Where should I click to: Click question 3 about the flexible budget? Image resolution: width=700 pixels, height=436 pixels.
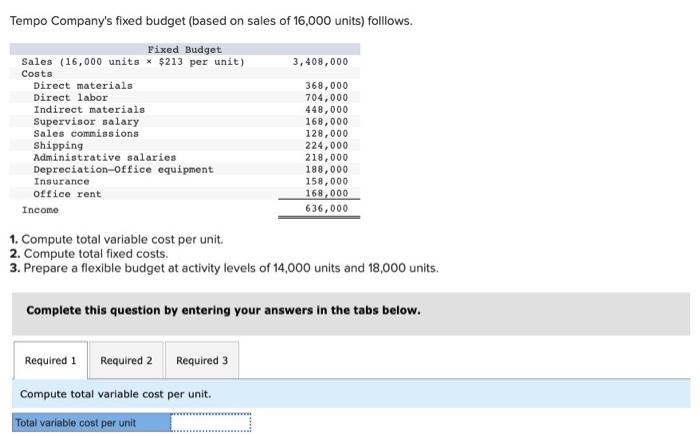(224, 268)
